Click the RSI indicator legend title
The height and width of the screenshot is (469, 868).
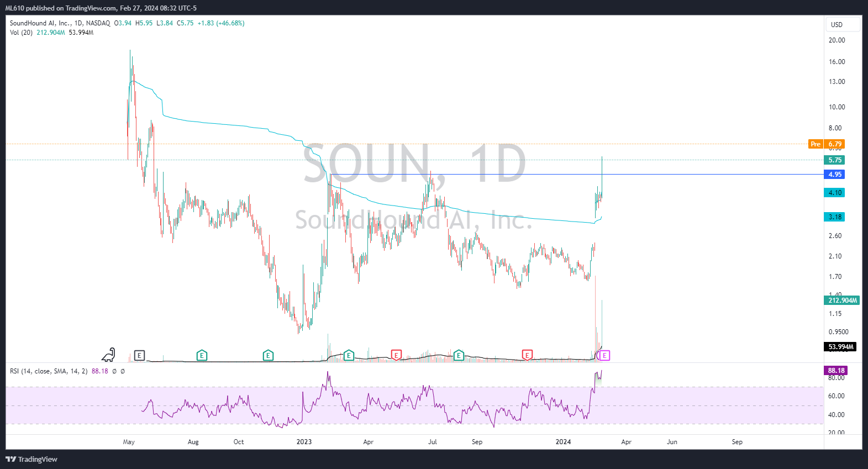click(x=49, y=371)
